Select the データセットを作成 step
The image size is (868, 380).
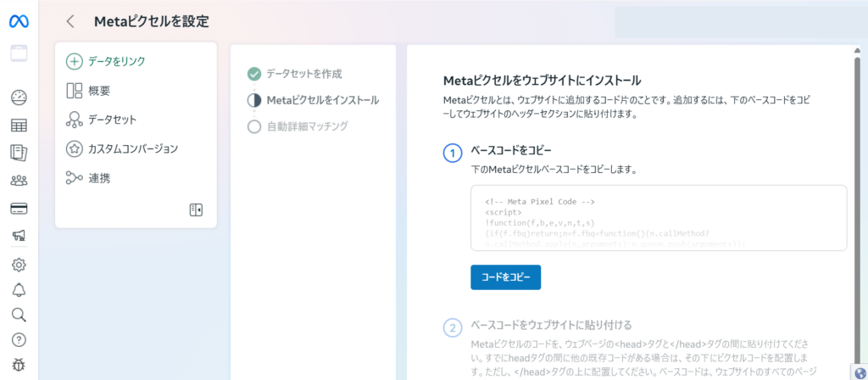(304, 73)
